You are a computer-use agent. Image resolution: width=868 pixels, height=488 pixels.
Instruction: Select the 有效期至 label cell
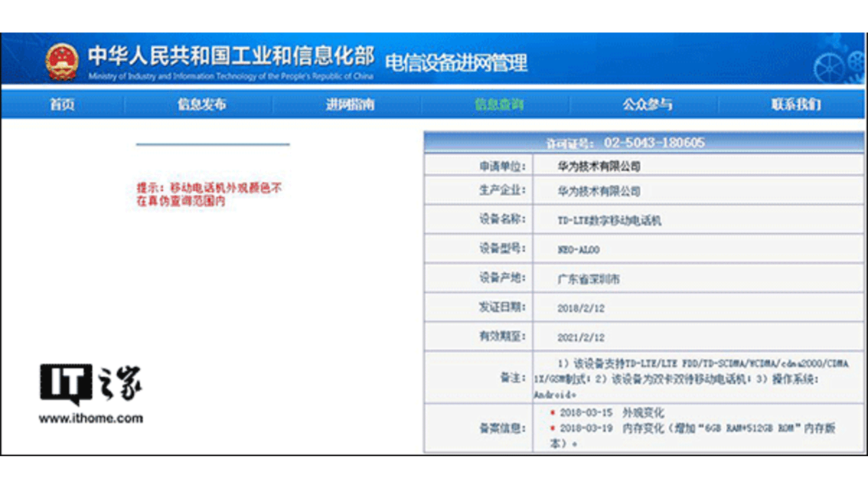[479, 336]
